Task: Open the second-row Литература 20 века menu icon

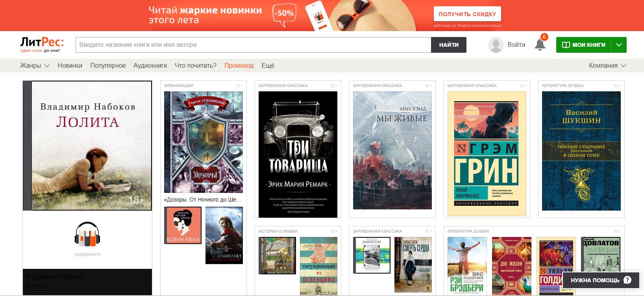Action: click(x=617, y=231)
